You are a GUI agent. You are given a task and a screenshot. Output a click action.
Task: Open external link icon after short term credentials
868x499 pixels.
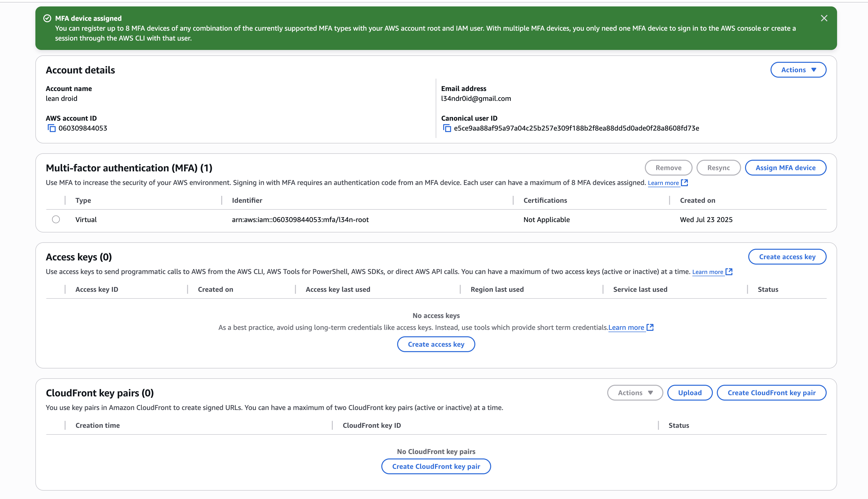point(650,327)
